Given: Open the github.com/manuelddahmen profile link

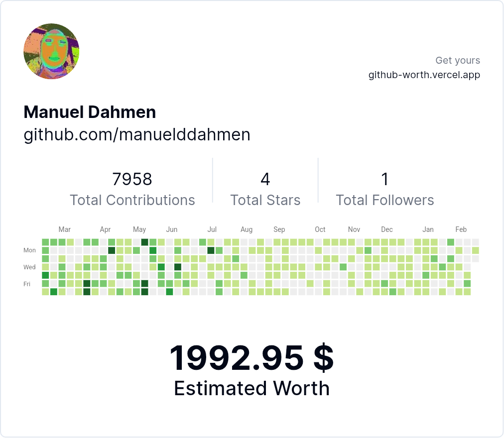Looking at the screenshot, I should coord(137,134).
